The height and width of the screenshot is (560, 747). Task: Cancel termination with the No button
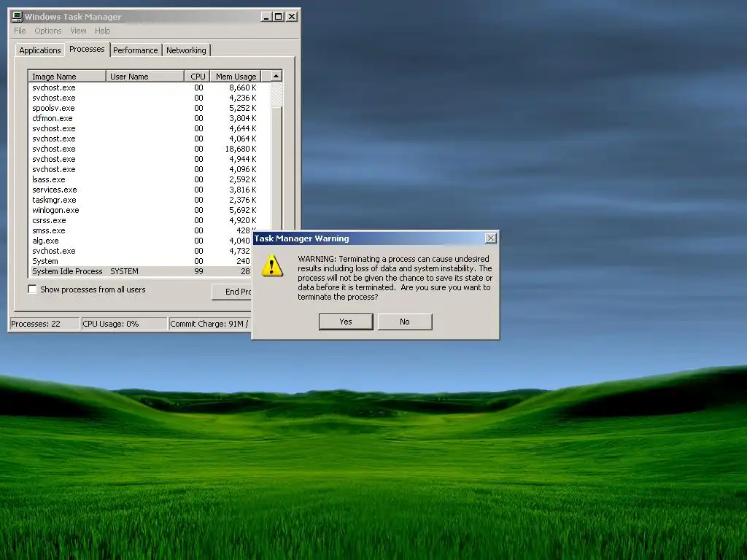[x=405, y=322]
